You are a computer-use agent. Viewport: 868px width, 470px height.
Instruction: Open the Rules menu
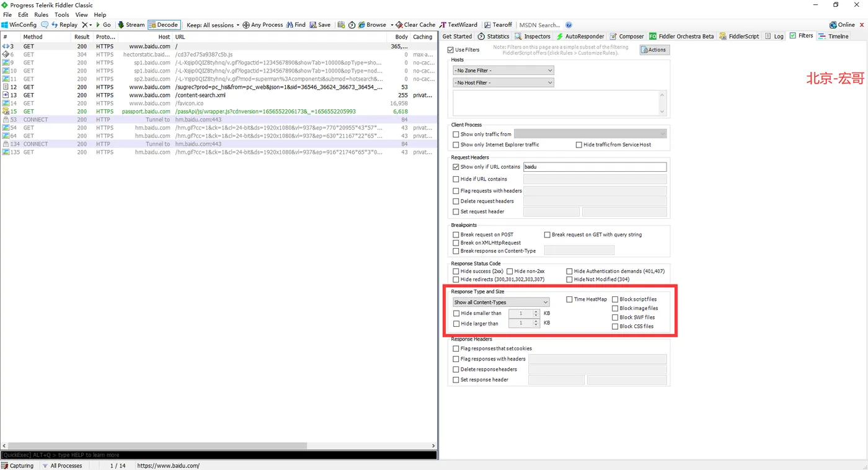(42, 14)
